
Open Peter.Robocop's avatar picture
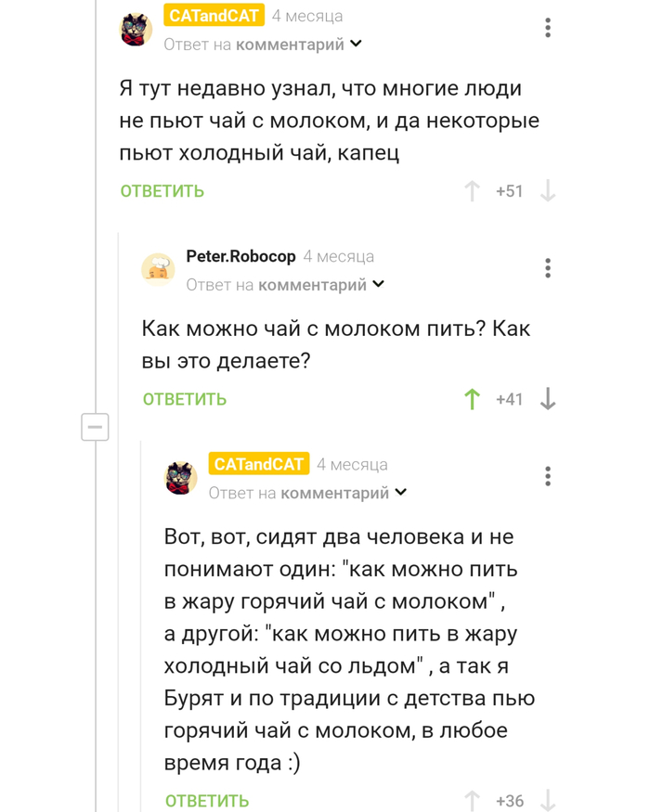158,268
